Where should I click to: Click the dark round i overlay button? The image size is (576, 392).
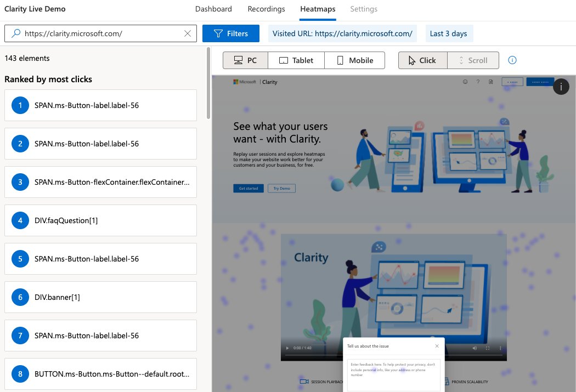pos(561,87)
